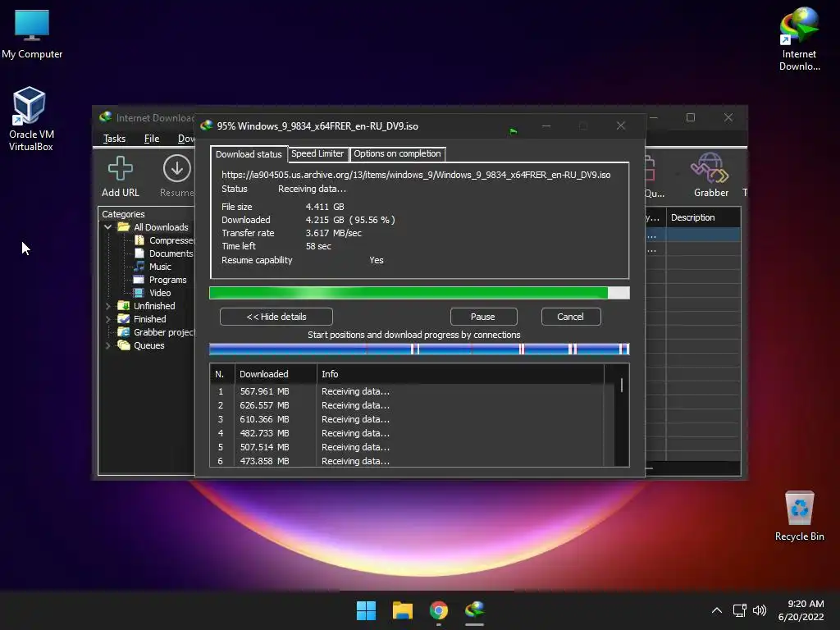Click the N. column header
The height and width of the screenshot is (630, 840).
tap(222, 374)
